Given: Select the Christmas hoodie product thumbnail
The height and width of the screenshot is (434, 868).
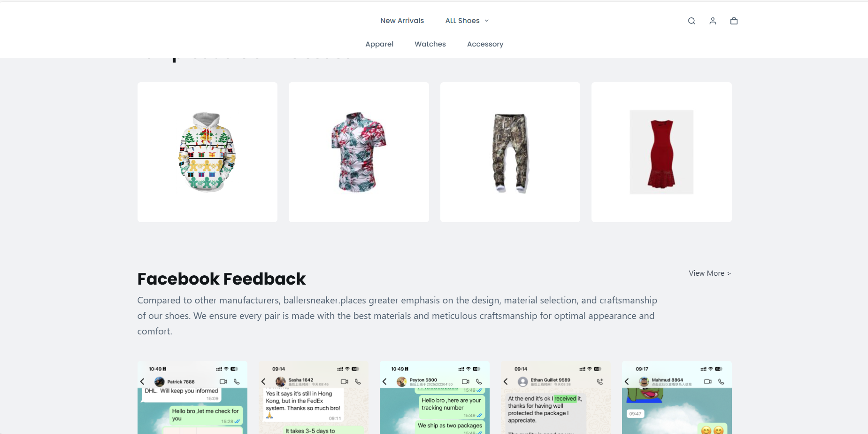Looking at the screenshot, I should coord(207,152).
